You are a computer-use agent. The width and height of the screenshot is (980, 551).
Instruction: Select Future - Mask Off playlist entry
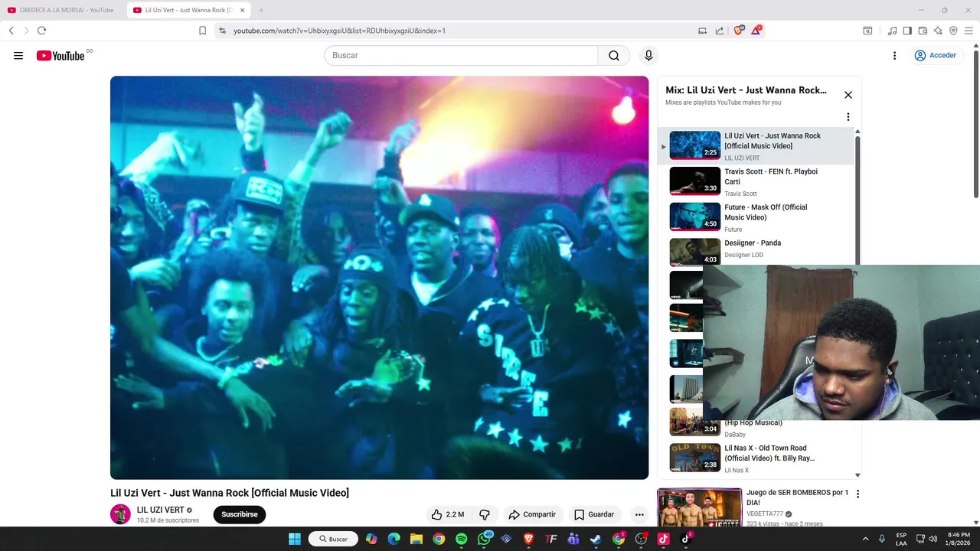point(754,217)
